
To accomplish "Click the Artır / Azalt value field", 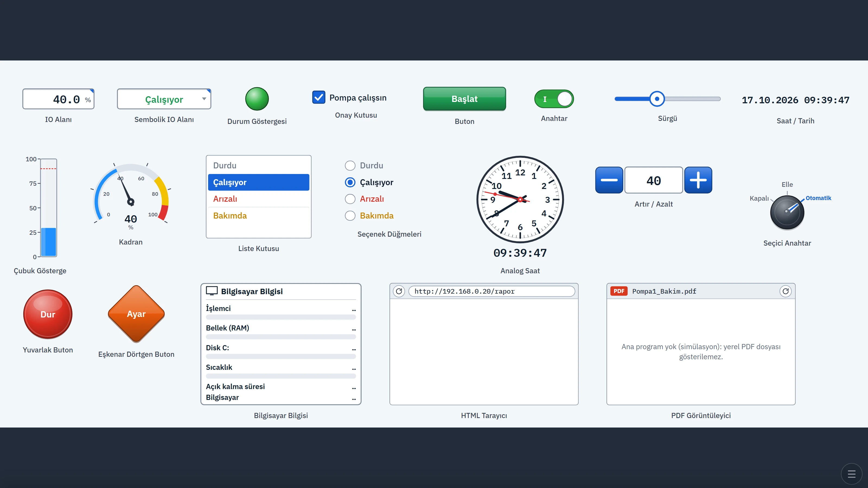I will tap(654, 180).
